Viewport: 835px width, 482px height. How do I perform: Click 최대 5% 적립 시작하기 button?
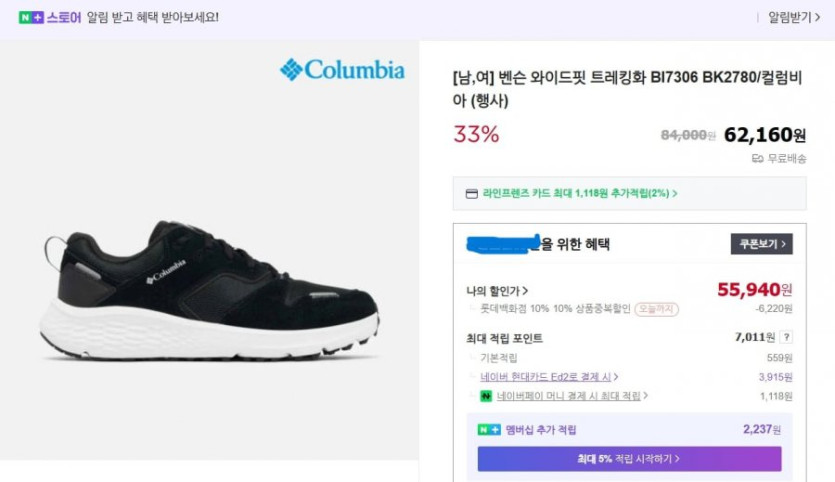pyautogui.click(x=629, y=459)
